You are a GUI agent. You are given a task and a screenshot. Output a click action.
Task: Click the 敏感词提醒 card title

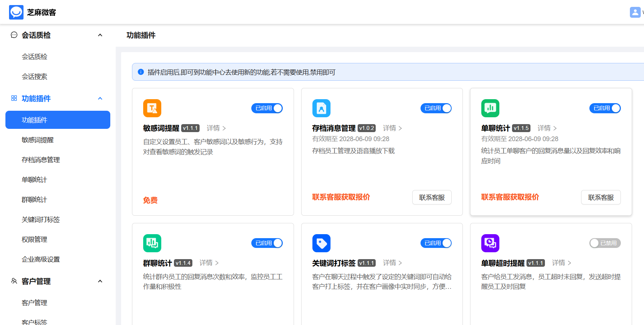click(x=161, y=128)
